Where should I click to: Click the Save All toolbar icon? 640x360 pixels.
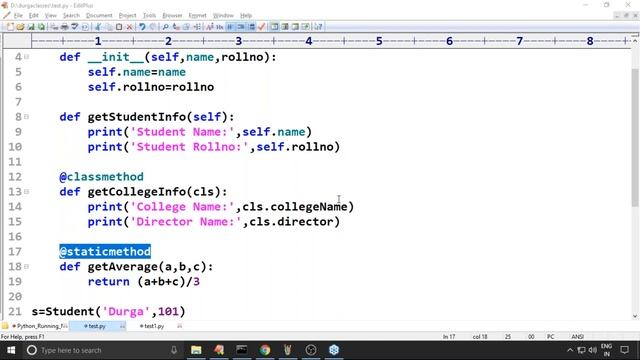pyautogui.click(x=41, y=27)
